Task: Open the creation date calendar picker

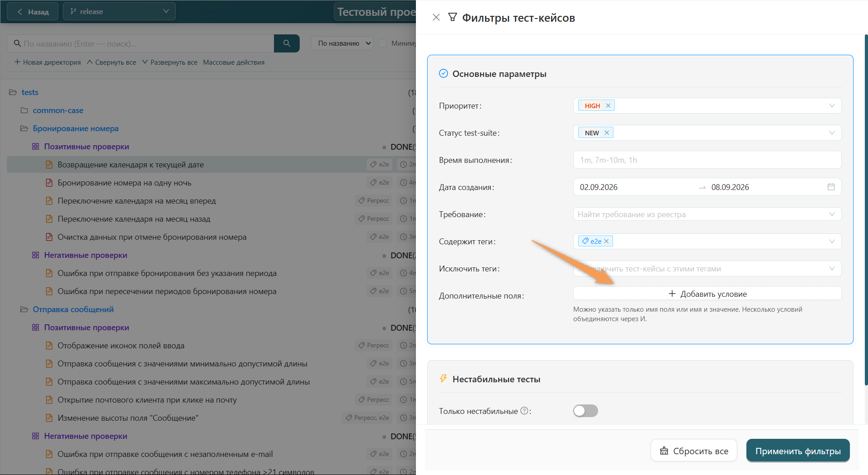Action: point(831,187)
